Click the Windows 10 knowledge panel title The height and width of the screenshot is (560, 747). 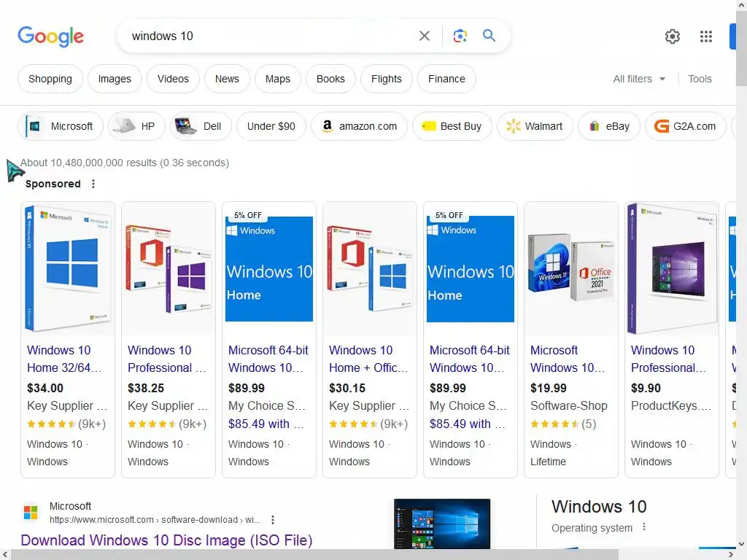pyautogui.click(x=599, y=507)
